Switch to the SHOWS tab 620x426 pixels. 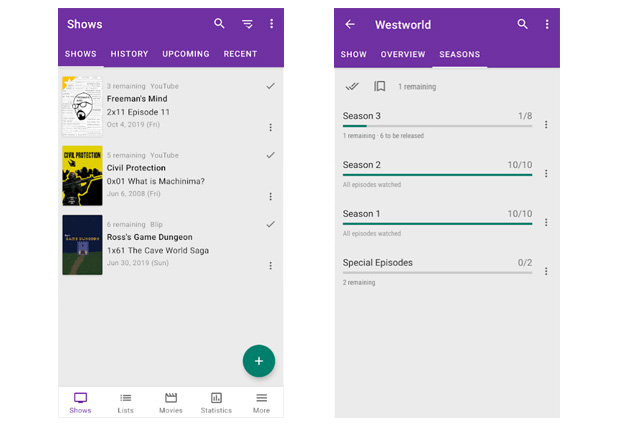pyautogui.click(x=81, y=54)
